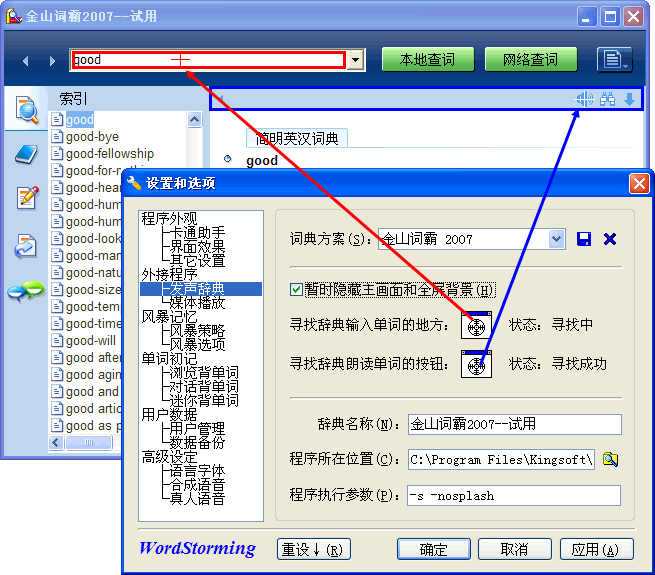Open the blue book sidebar icon
This screenshot has height=575, width=655.
(26, 154)
